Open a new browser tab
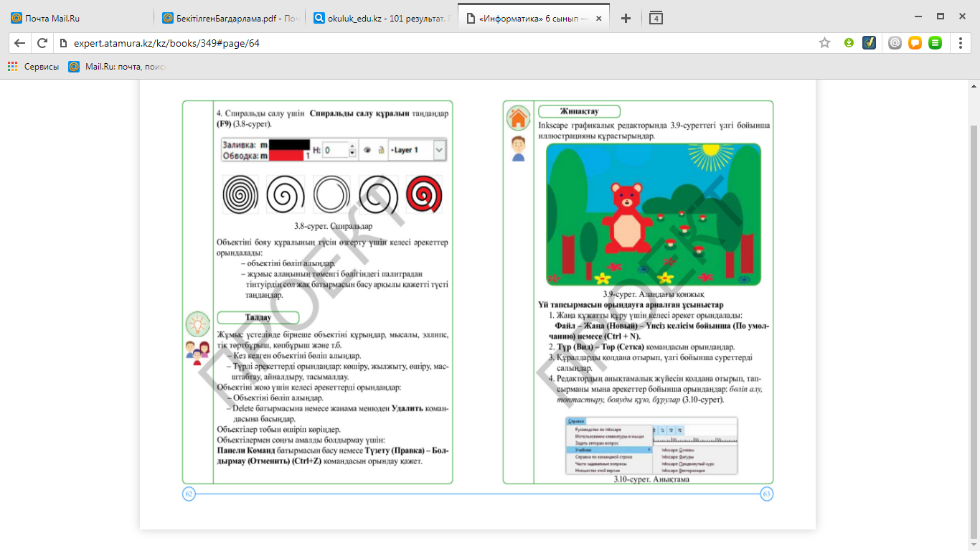The height and width of the screenshot is (551, 980). 626,18
